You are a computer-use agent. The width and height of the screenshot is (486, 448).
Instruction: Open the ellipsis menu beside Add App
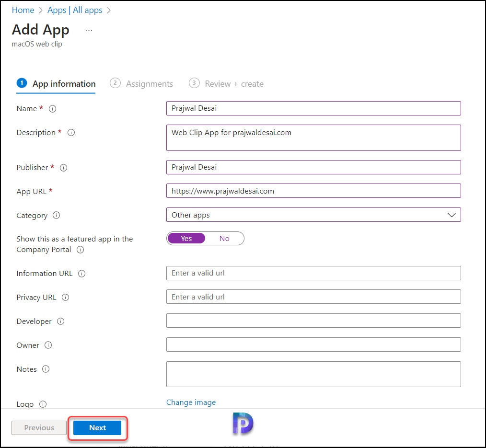89,30
